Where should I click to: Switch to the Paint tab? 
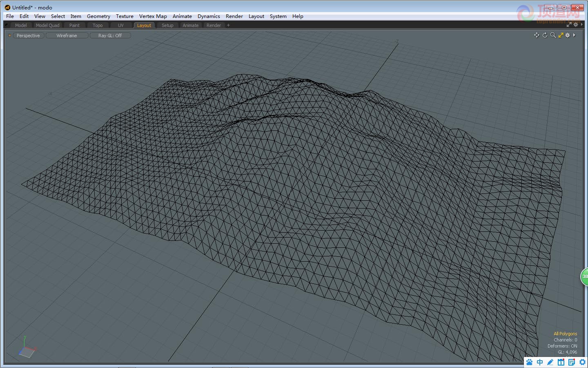point(74,25)
